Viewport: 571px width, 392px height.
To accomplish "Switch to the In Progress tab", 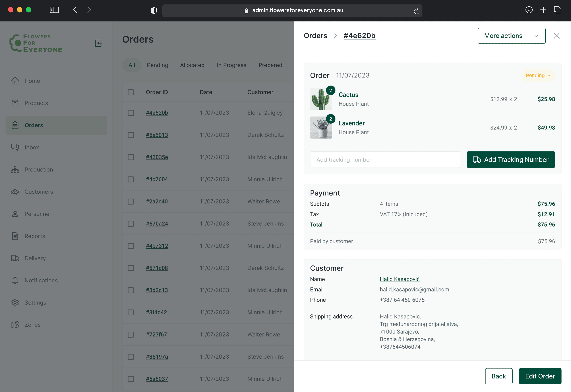I will pos(231,65).
